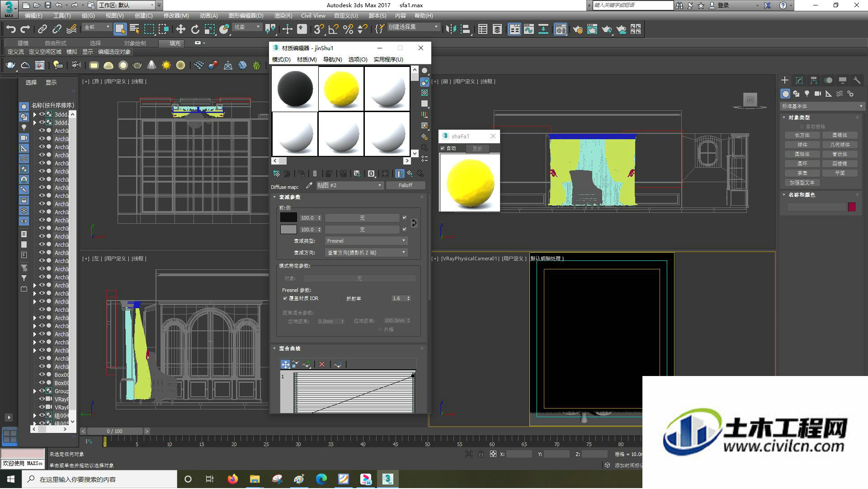Toggle sample Background checker icon
Image resolution: width=868 pixels, height=489 pixels.
[425, 93]
